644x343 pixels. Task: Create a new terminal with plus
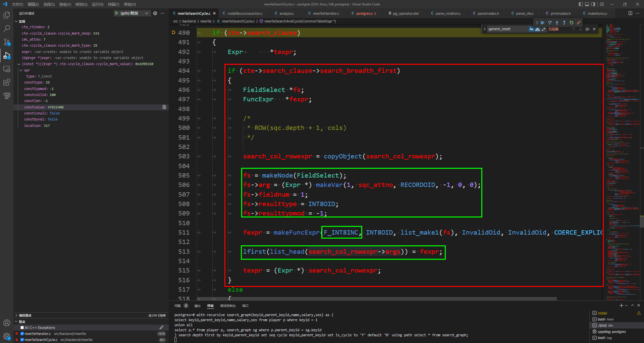tap(621, 305)
